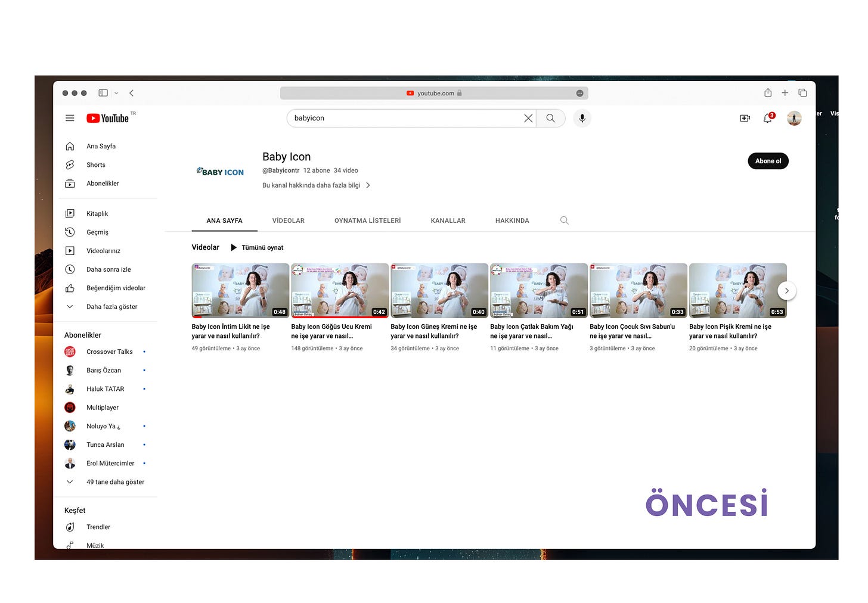Switch to the HAKKINDA tab
This screenshot has height=603, width=868.
click(x=512, y=220)
